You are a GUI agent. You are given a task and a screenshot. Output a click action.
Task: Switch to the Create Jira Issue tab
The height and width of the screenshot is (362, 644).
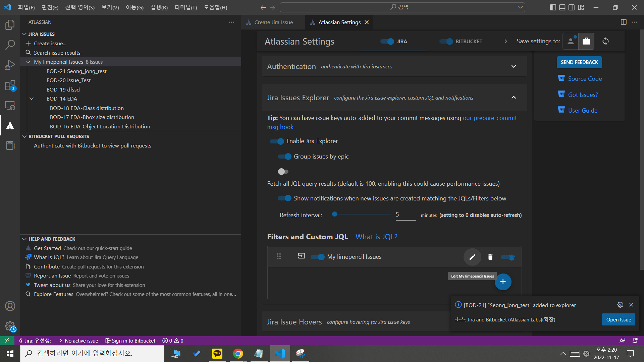click(273, 22)
